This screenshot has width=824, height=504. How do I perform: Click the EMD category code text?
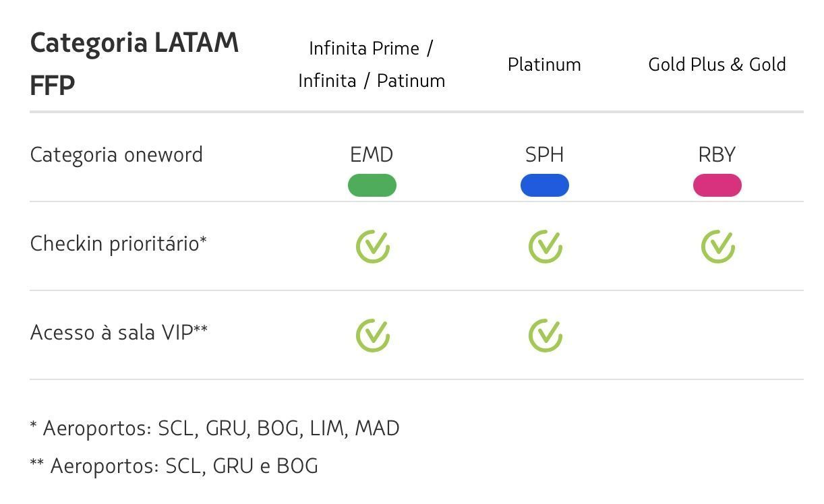coord(372,155)
